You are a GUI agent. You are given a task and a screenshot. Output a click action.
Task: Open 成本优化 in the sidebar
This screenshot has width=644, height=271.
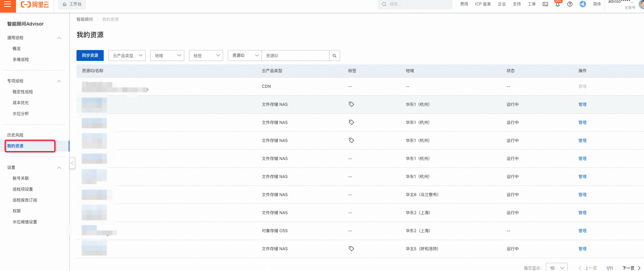point(21,103)
